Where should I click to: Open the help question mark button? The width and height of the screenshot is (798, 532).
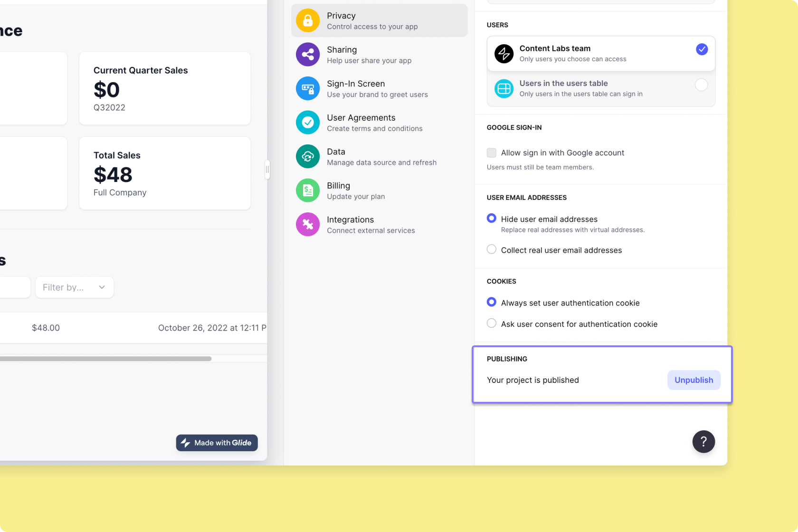point(703,441)
